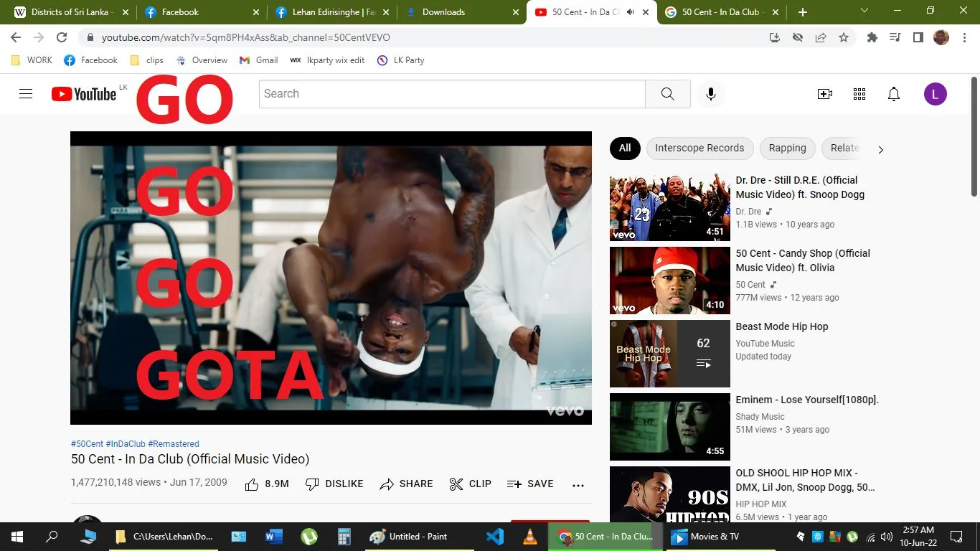View site information via the lock icon

click(x=90, y=37)
